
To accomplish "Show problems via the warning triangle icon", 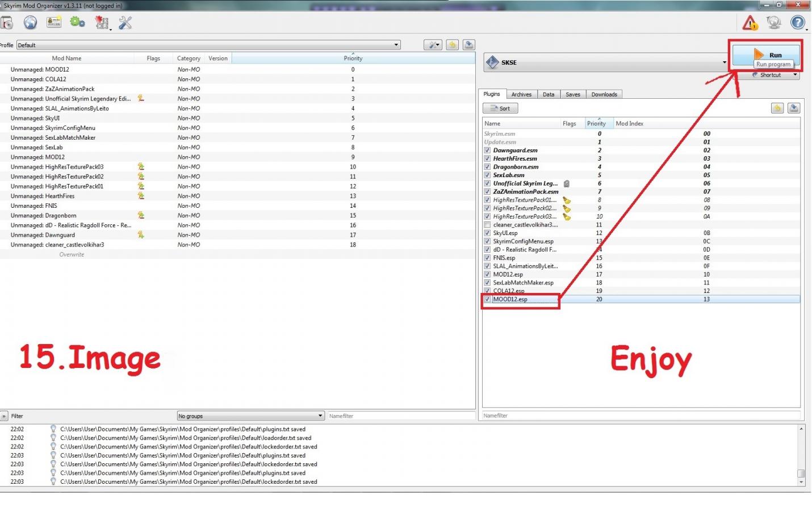I will coord(750,23).
